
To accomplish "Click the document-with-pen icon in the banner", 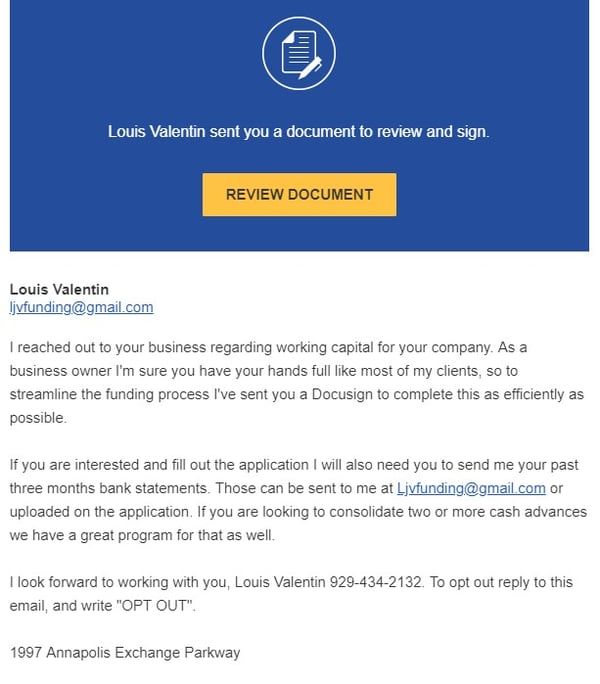I will [x=299, y=54].
